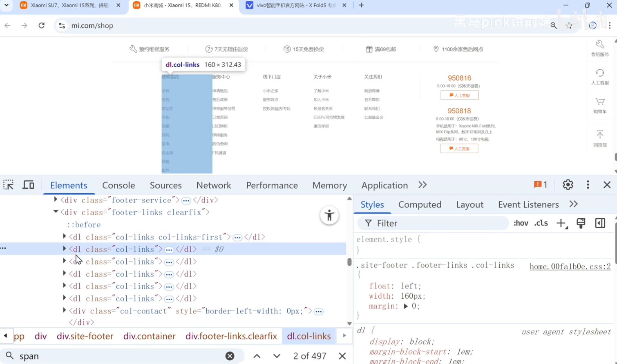
Task: Select div.container in the breadcrumb
Action: (150, 336)
